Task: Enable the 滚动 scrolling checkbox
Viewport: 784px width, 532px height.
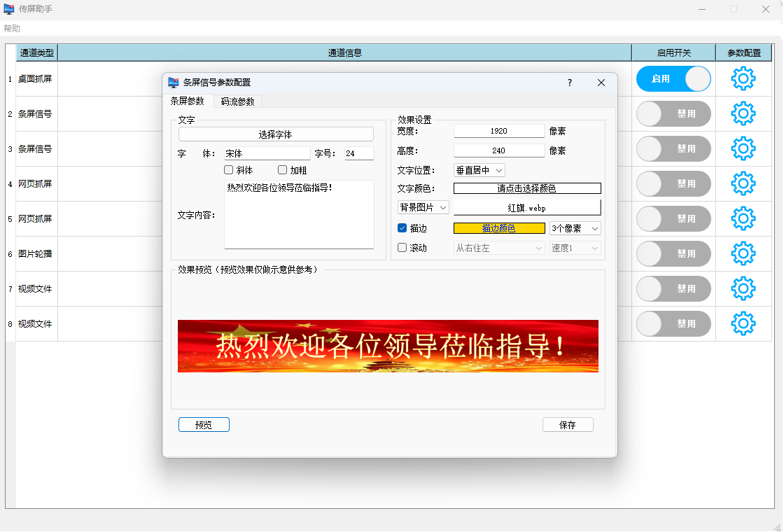Action: 402,248
